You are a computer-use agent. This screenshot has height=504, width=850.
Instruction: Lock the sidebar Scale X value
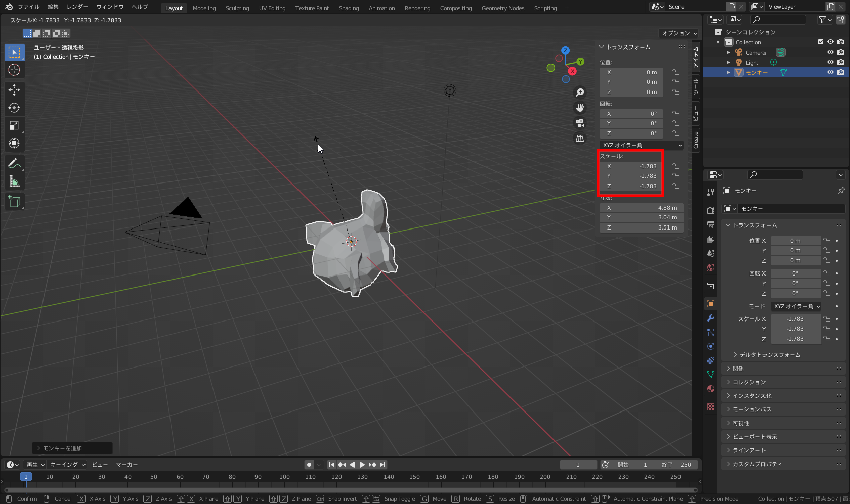click(676, 166)
